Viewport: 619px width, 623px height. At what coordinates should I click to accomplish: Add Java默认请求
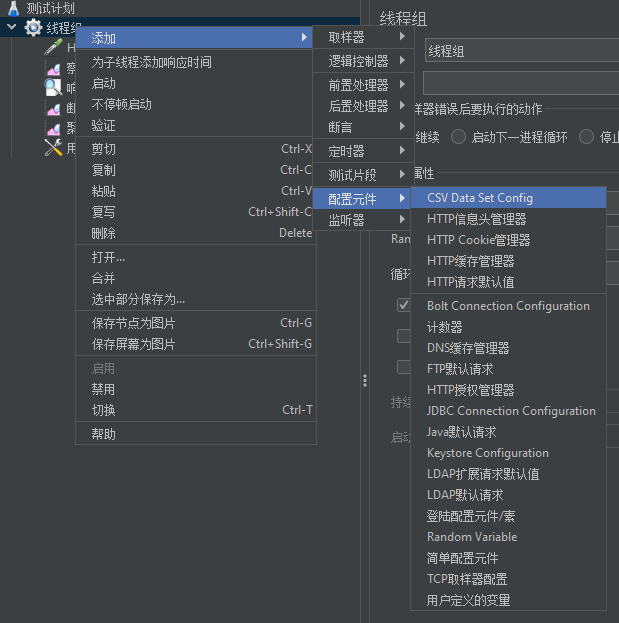pos(508,432)
